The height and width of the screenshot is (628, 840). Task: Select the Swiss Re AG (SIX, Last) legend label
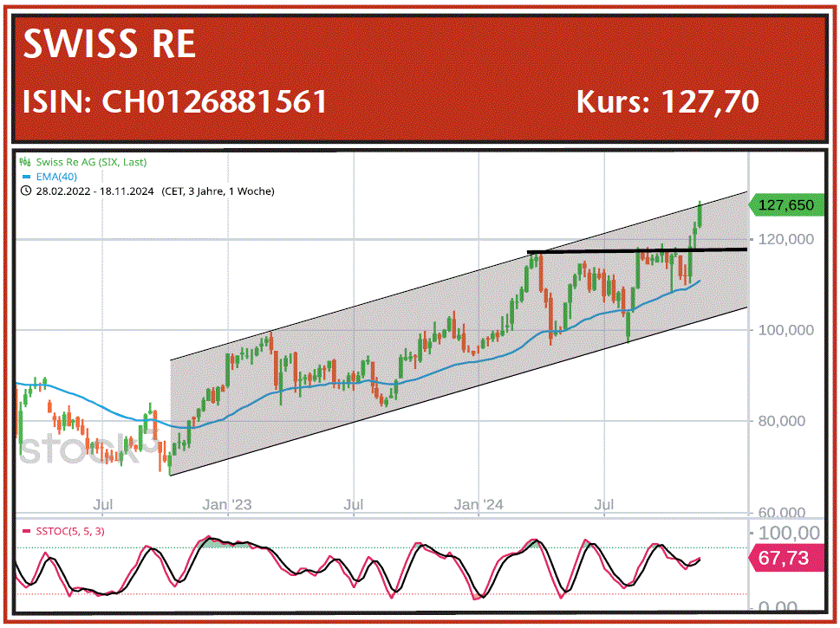(91, 162)
